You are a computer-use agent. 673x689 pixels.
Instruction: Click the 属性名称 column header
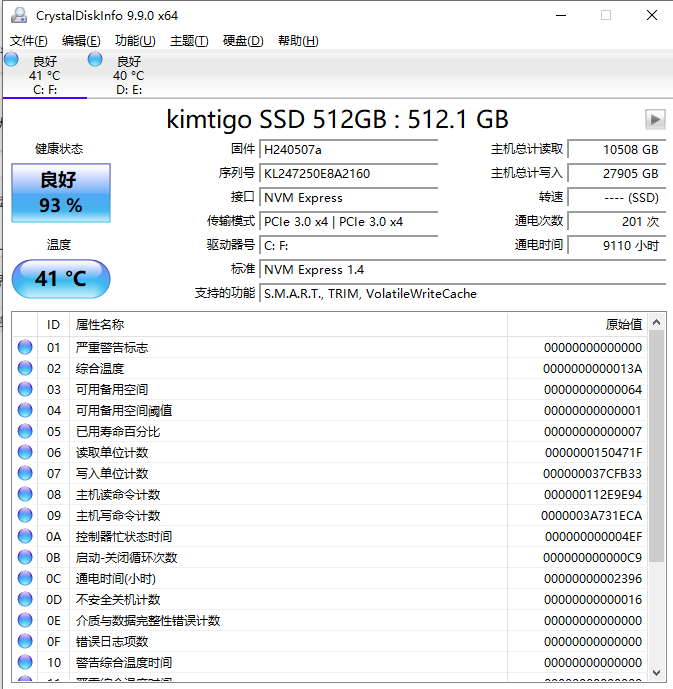coord(288,325)
